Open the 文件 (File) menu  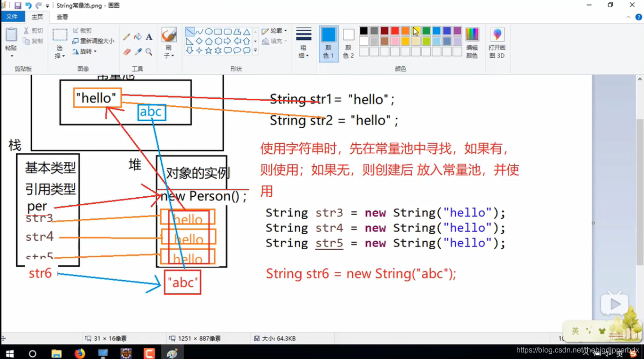click(13, 16)
